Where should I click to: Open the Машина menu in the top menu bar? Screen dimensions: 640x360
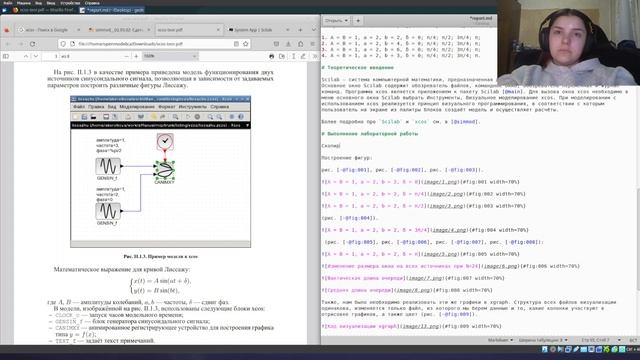click(x=23, y=3)
